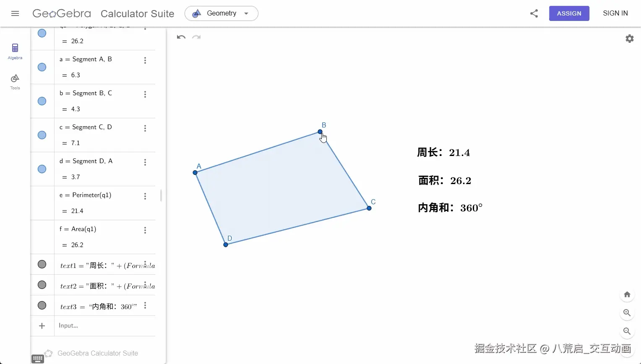Toggle visibility of text1 perimeter label

[42, 264]
